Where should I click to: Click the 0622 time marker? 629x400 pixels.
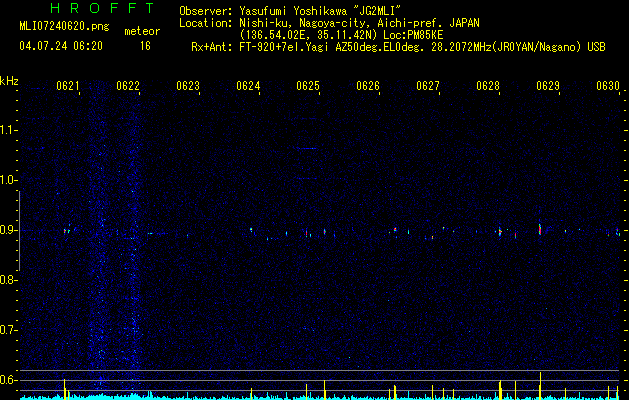[x=128, y=86]
